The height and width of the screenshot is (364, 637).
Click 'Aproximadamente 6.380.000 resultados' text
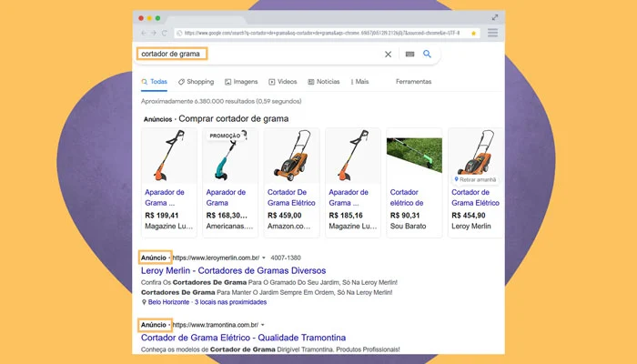tap(197, 101)
